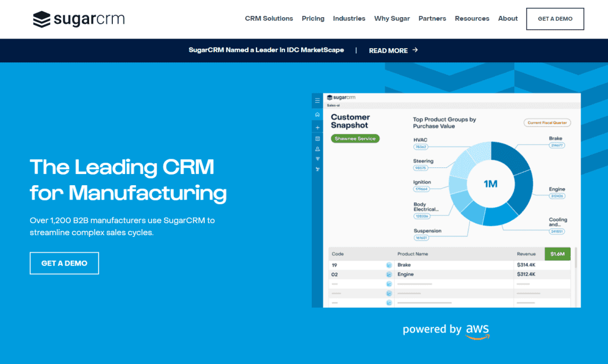Image resolution: width=608 pixels, height=364 pixels.
Task: Open the CRM Solutions menu
Action: click(269, 18)
